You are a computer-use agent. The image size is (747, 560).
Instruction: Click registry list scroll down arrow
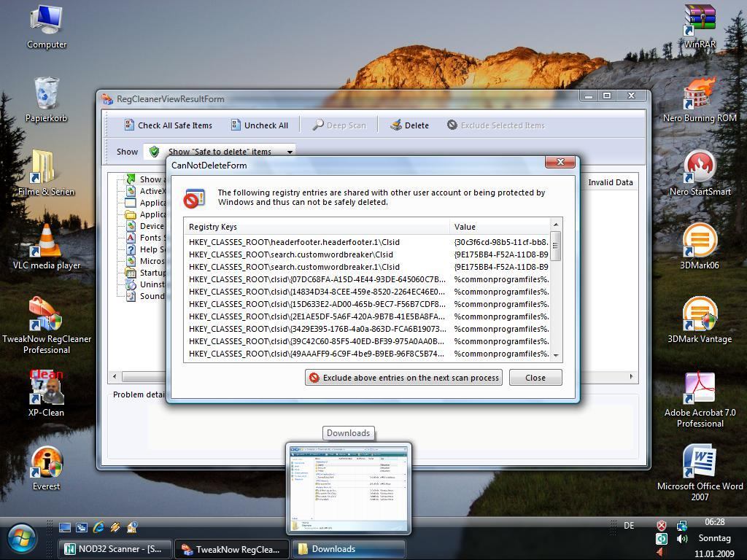[x=555, y=356]
